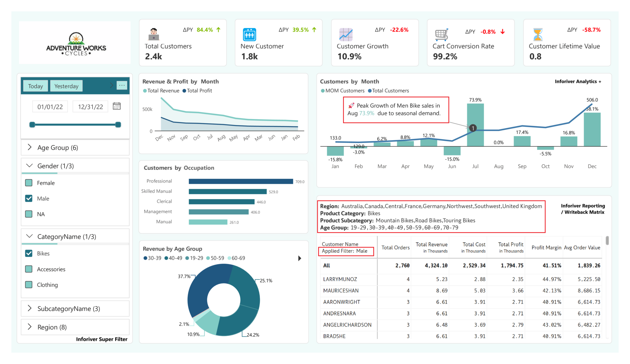Click the 01/01/22 start date field
Image resolution: width=630 pixels, height=364 pixels.
[x=50, y=106]
